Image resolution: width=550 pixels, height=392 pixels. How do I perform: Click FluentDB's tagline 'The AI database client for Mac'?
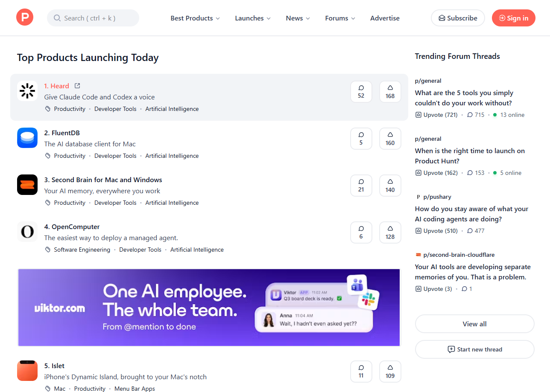(90, 144)
